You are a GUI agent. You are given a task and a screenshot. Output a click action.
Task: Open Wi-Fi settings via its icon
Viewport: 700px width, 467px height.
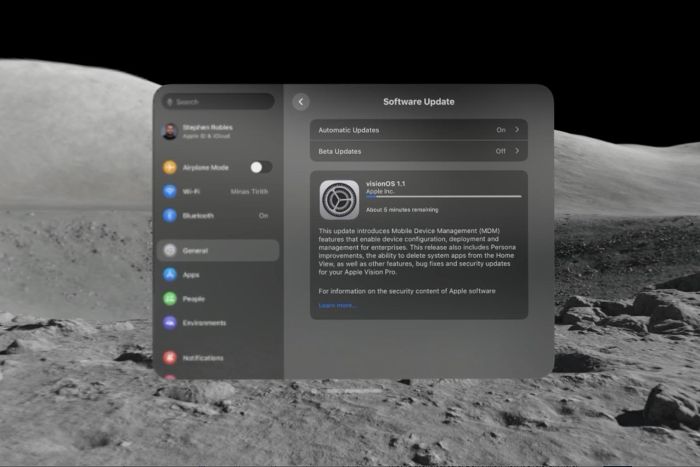tap(170, 191)
